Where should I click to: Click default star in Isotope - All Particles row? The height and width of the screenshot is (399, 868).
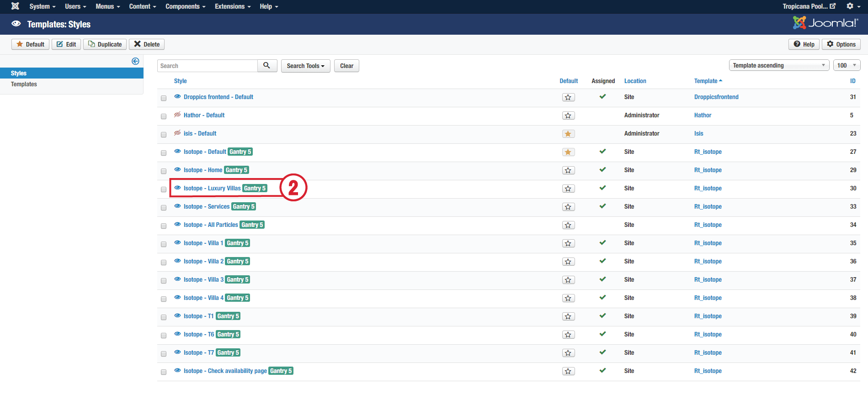tap(568, 225)
